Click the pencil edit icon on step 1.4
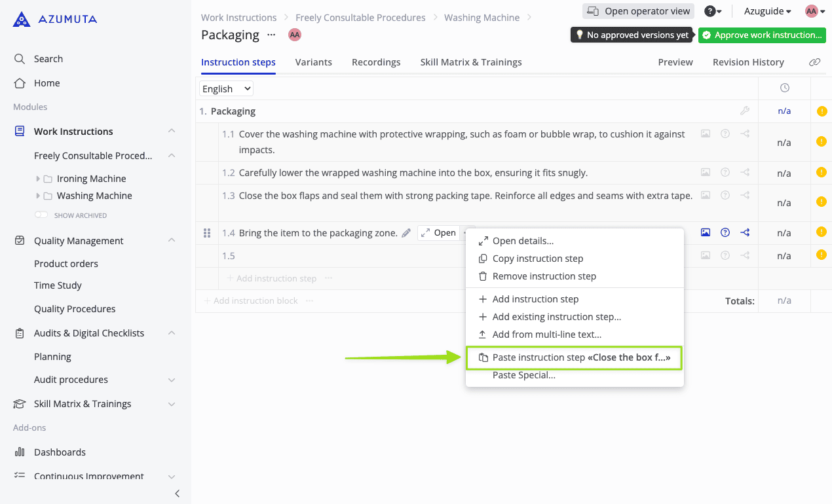 [x=406, y=233]
